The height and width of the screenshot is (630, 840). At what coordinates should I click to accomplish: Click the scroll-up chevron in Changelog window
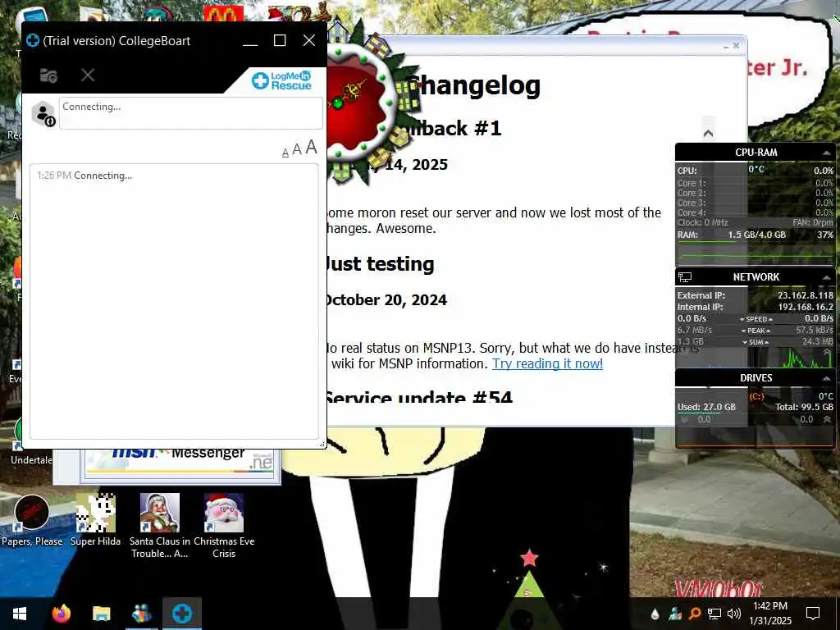[x=708, y=133]
